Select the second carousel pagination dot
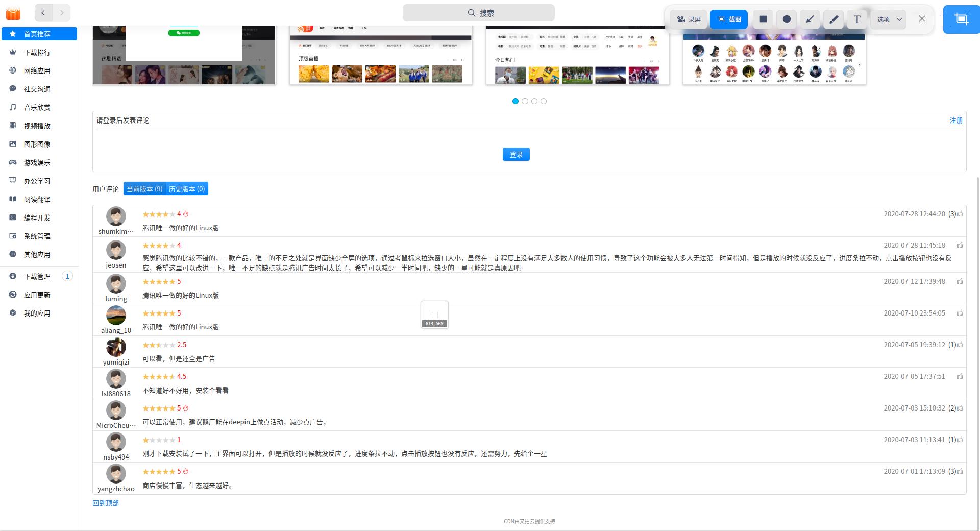980x531 pixels. pyautogui.click(x=525, y=101)
